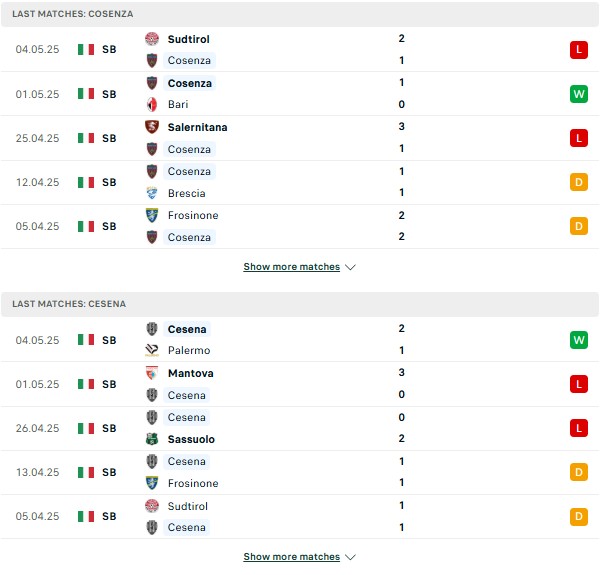This screenshot has height=575, width=601.
Task: Click the Brescia team logo
Action: pos(152,193)
